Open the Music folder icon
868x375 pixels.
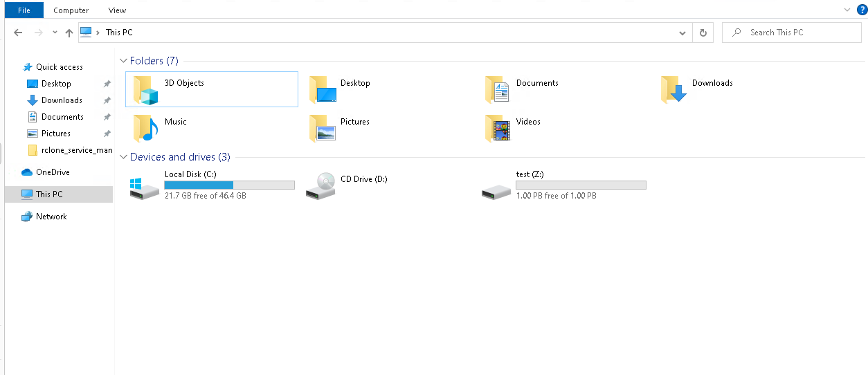click(145, 128)
